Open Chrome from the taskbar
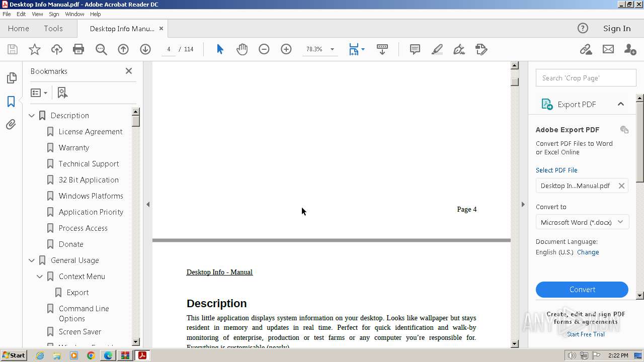This screenshot has width=644, height=362. [91, 355]
